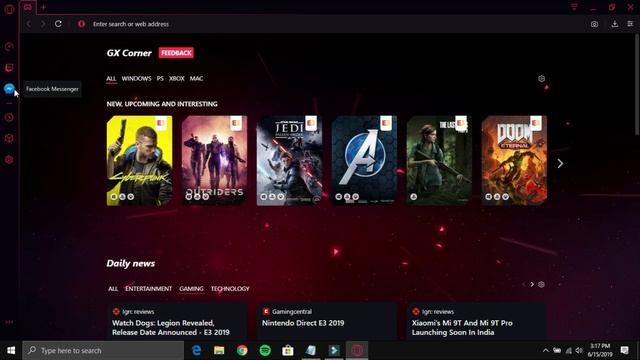Open the Opera GX logo menu
This screenshot has width=640, height=360.
(9, 9)
